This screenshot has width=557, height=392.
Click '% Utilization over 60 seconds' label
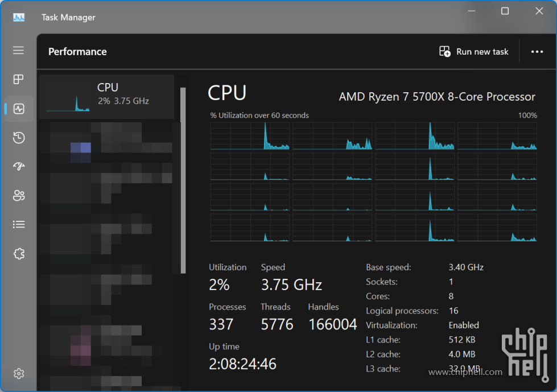point(259,115)
